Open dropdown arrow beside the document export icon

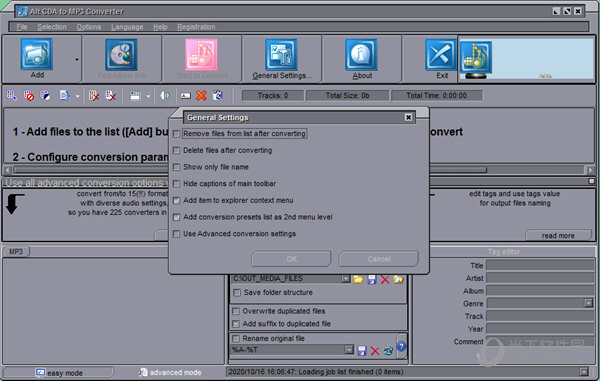pos(77,96)
